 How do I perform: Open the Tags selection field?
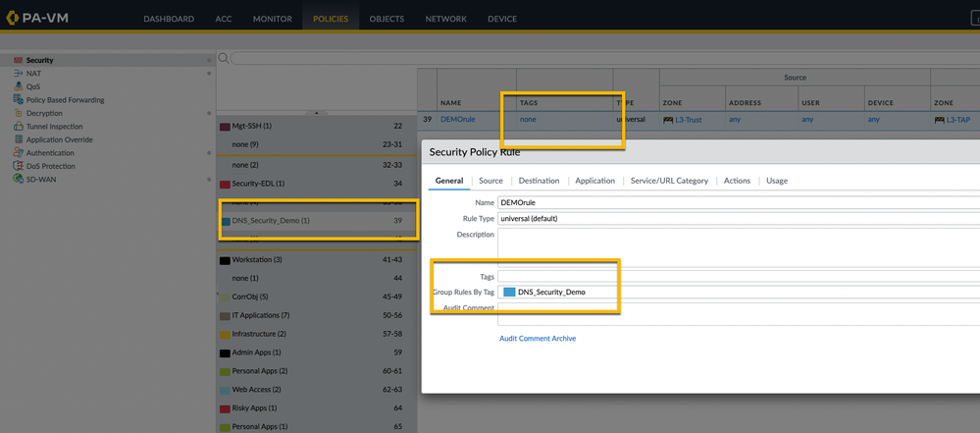(x=738, y=277)
